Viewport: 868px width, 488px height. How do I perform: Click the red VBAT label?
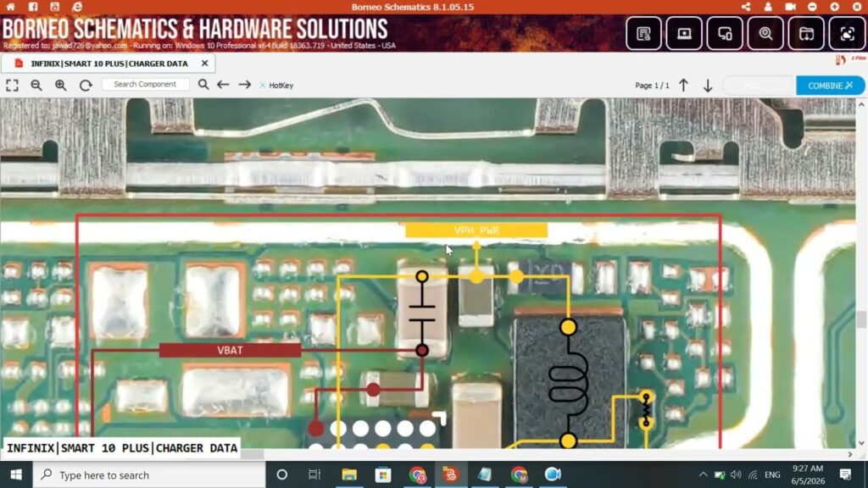coord(230,350)
